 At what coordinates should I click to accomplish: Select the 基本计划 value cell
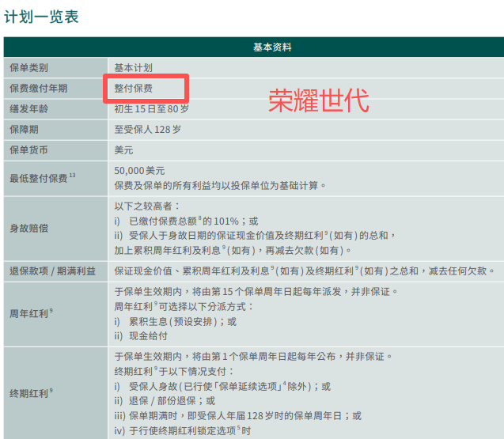(134, 68)
